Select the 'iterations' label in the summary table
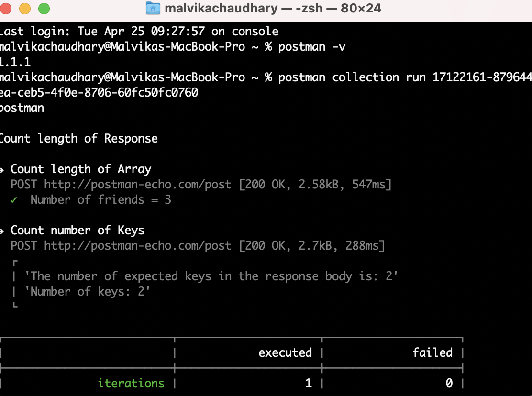532x396 pixels. (x=130, y=383)
